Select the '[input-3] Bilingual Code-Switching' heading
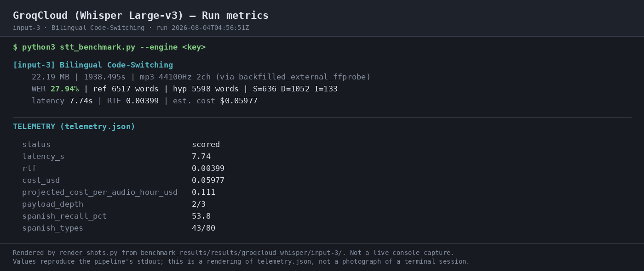 [x=93, y=65]
